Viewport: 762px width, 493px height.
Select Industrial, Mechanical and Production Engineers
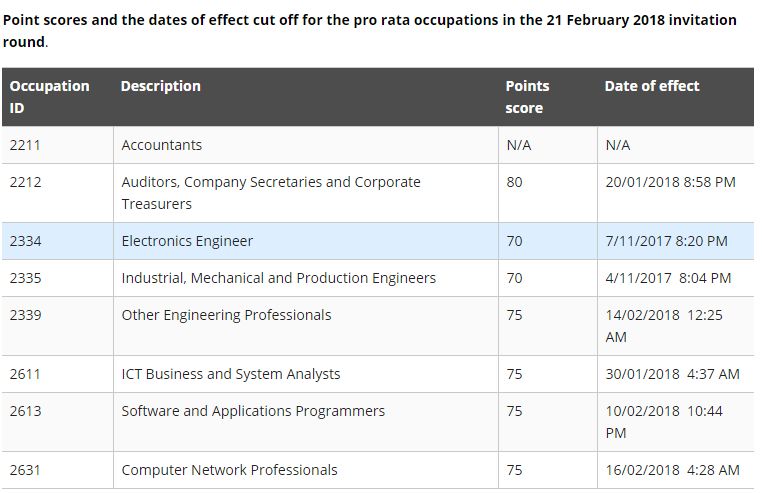pos(279,278)
